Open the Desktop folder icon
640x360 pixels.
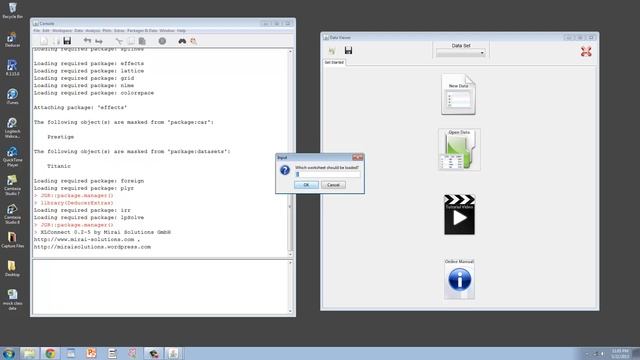pos(12,269)
